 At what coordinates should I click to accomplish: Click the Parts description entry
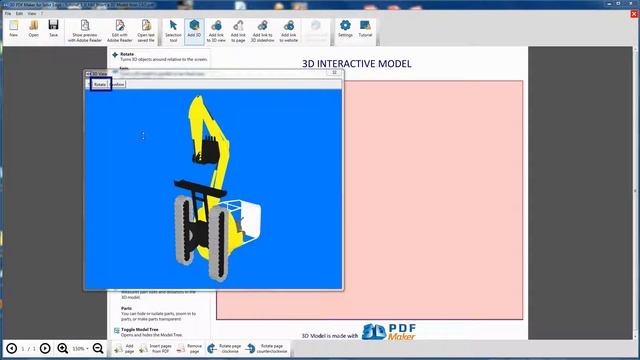158,313
